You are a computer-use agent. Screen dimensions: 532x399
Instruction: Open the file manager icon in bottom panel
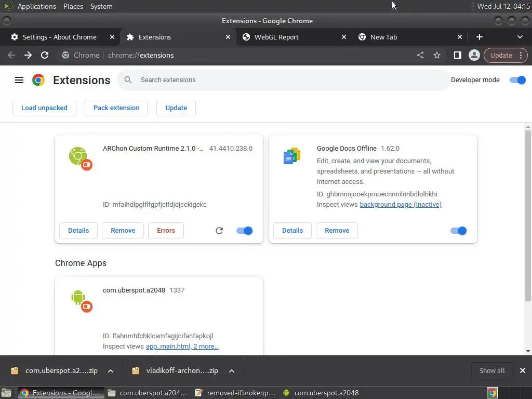click(6, 393)
